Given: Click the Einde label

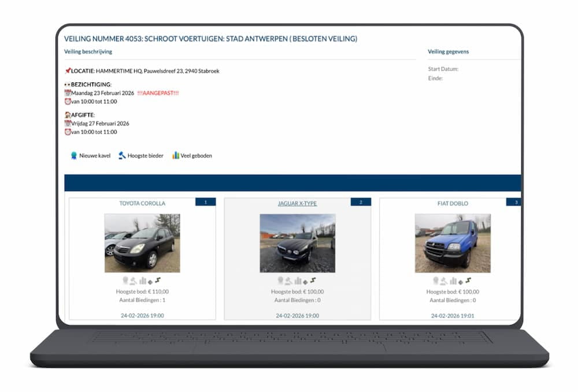Looking at the screenshot, I should (x=435, y=78).
